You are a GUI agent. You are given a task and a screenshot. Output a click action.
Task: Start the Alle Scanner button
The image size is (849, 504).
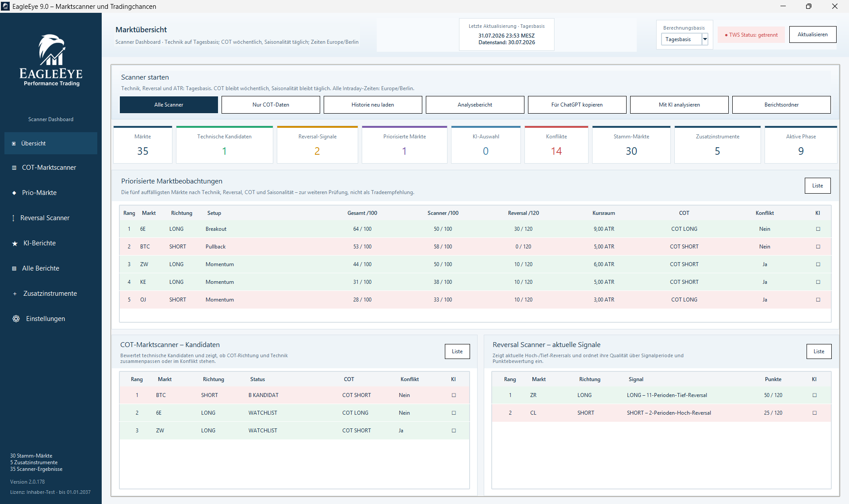pyautogui.click(x=169, y=105)
